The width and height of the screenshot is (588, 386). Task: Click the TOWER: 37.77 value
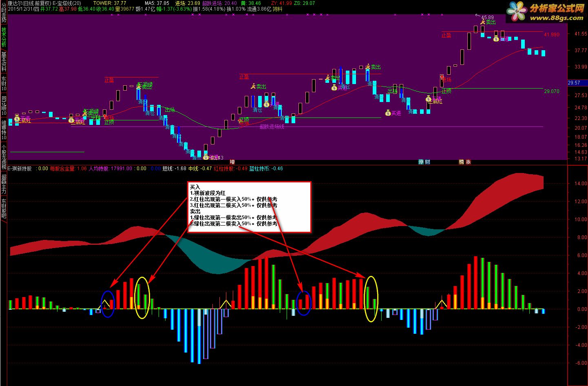(x=110, y=3)
